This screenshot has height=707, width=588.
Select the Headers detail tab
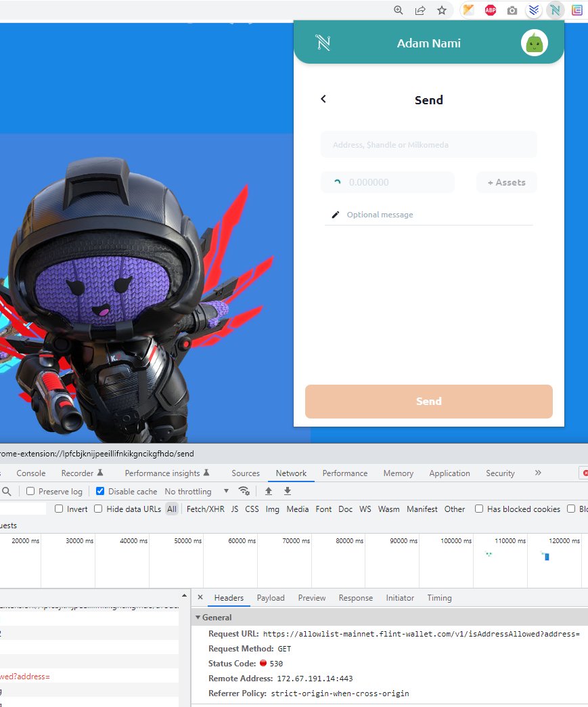point(229,597)
